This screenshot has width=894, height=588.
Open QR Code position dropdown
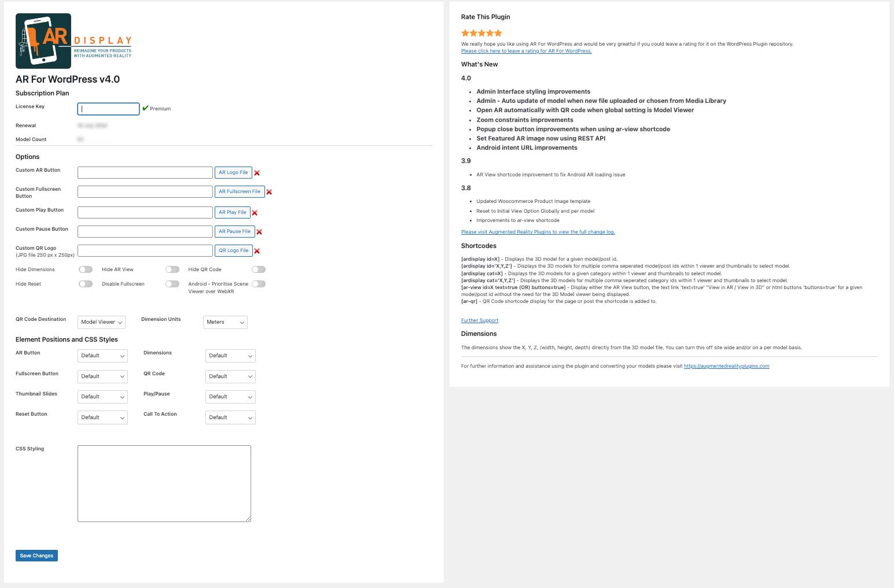point(230,376)
